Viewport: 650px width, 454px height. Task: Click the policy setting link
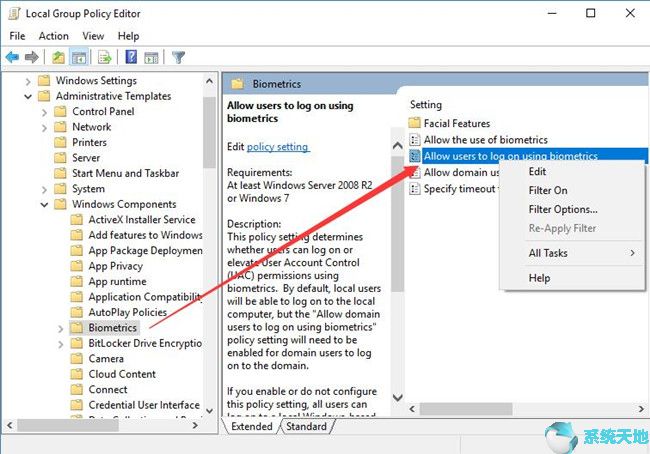(x=278, y=147)
